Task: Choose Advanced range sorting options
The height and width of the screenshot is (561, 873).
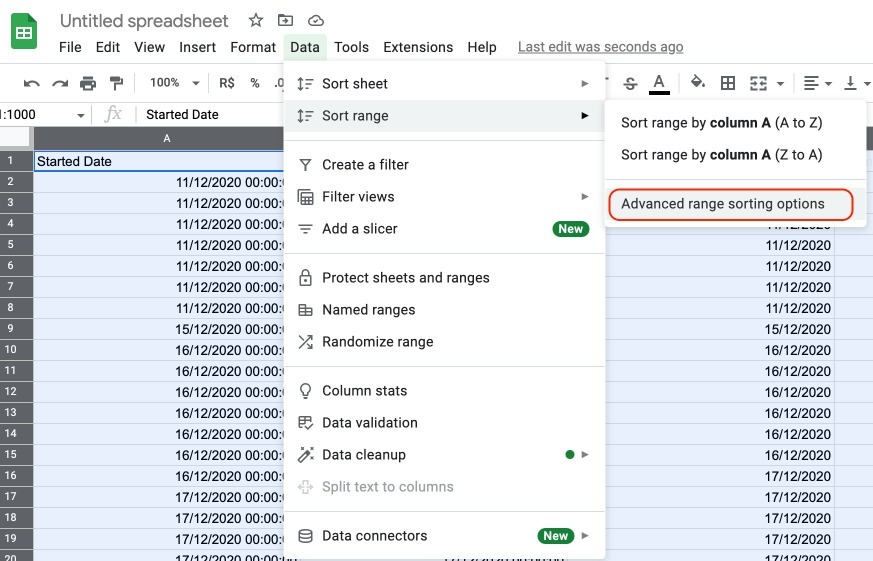Action: coord(723,204)
